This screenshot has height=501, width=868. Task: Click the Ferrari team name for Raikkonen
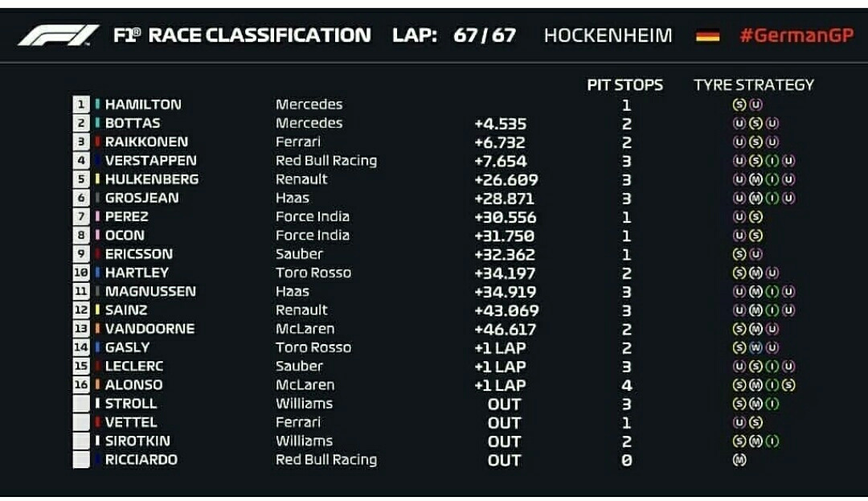[x=298, y=142]
